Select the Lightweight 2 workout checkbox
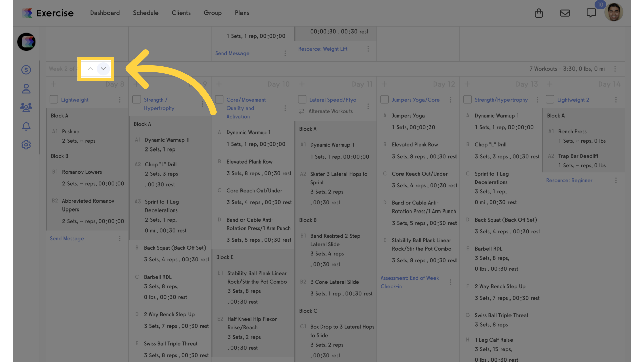Viewport: 644px width, 362px height. 550,100
